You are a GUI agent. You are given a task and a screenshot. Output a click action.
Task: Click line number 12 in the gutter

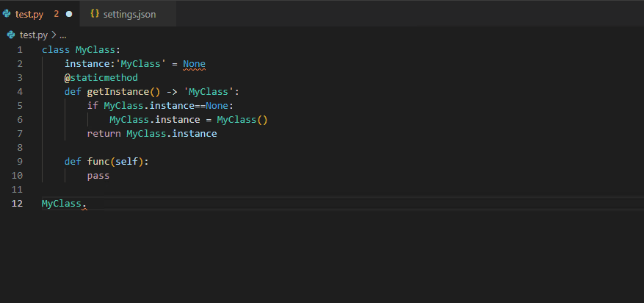click(17, 204)
